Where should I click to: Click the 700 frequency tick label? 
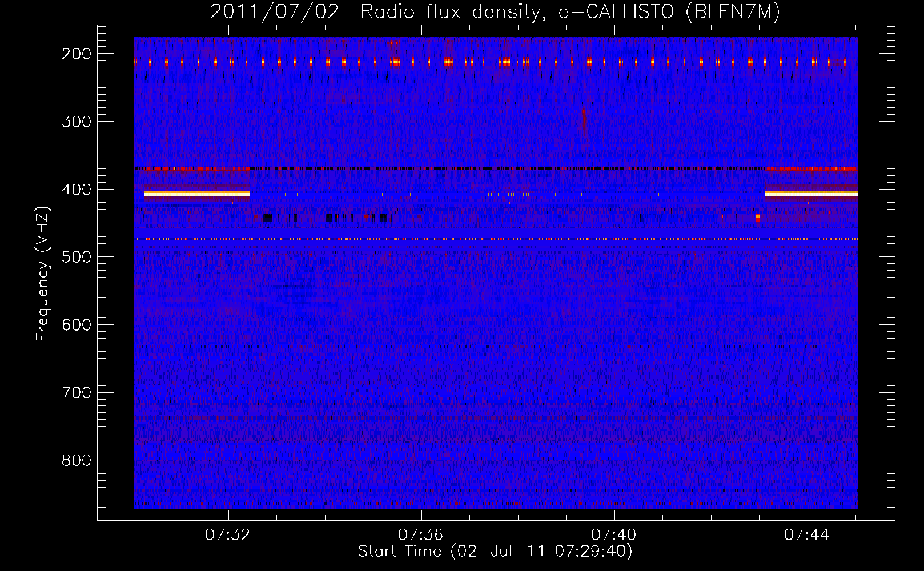(x=77, y=393)
